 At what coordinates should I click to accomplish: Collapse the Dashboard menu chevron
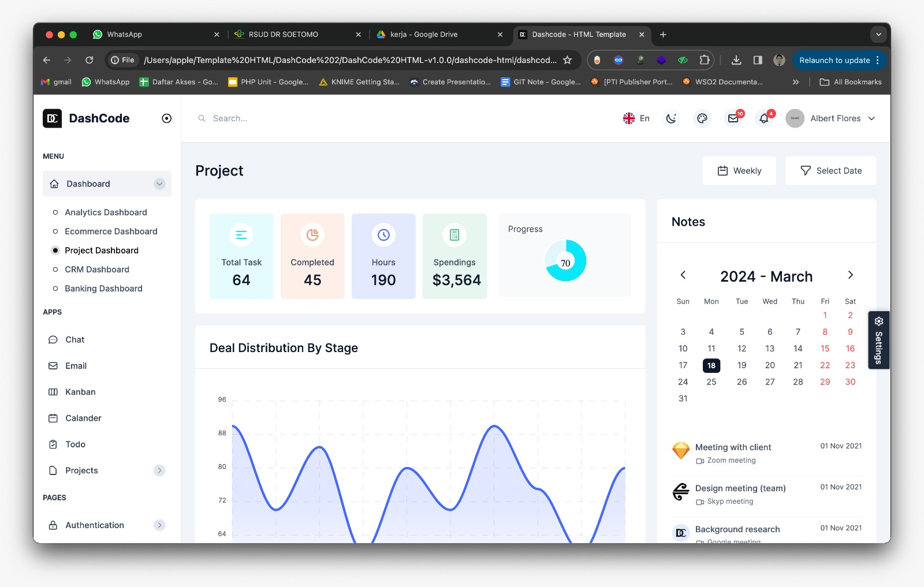pos(159,184)
